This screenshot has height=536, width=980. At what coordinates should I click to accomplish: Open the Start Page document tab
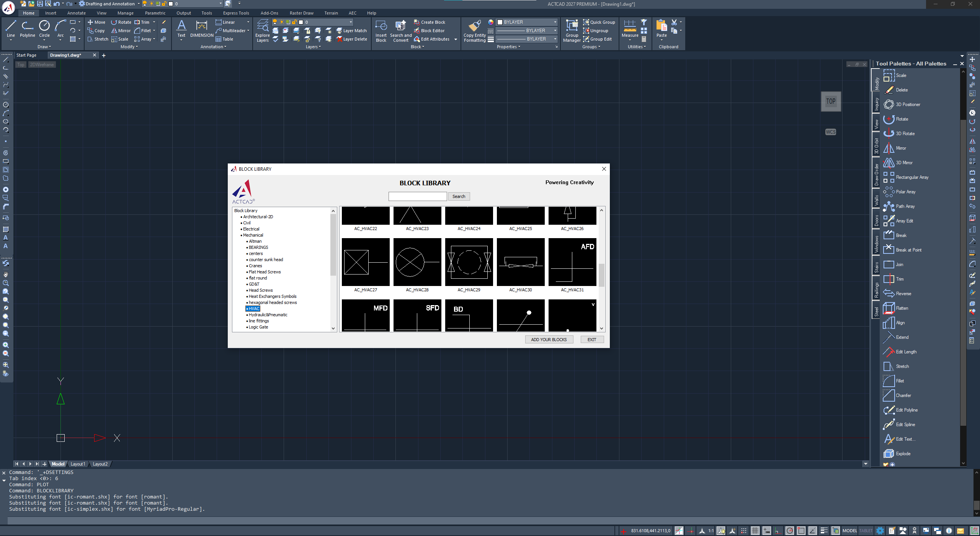[26, 55]
